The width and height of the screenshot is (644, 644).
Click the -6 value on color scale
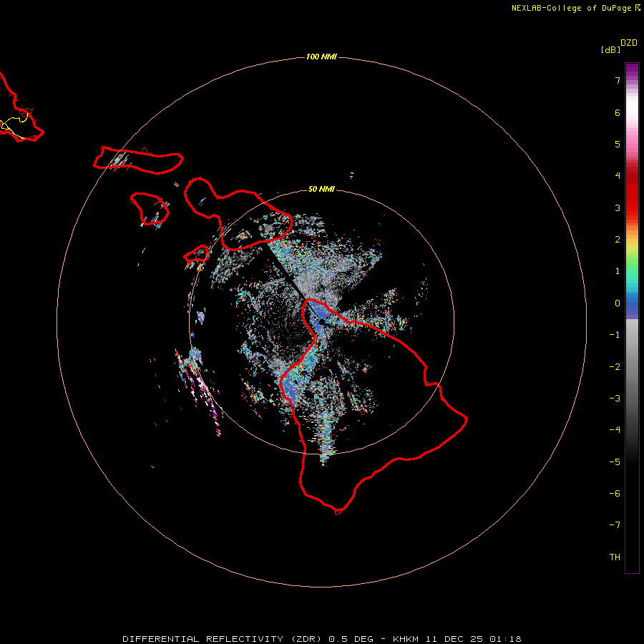pyautogui.click(x=615, y=494)
